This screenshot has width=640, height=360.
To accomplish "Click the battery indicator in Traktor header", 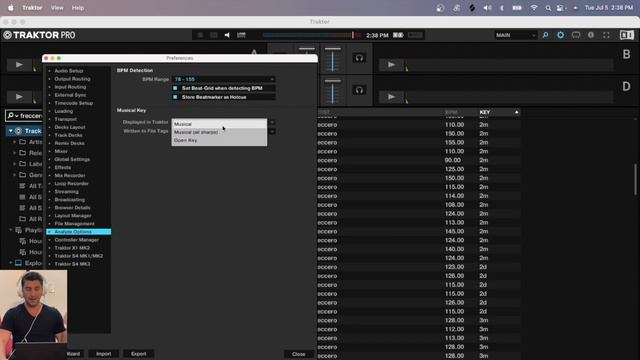I will point(398,35).
